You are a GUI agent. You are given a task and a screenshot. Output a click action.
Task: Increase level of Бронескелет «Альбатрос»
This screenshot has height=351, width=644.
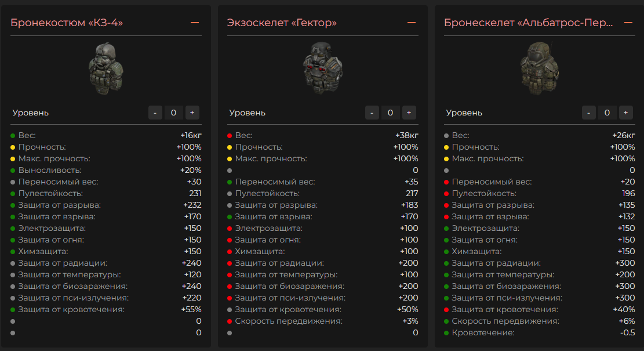(x=625, y=113)
